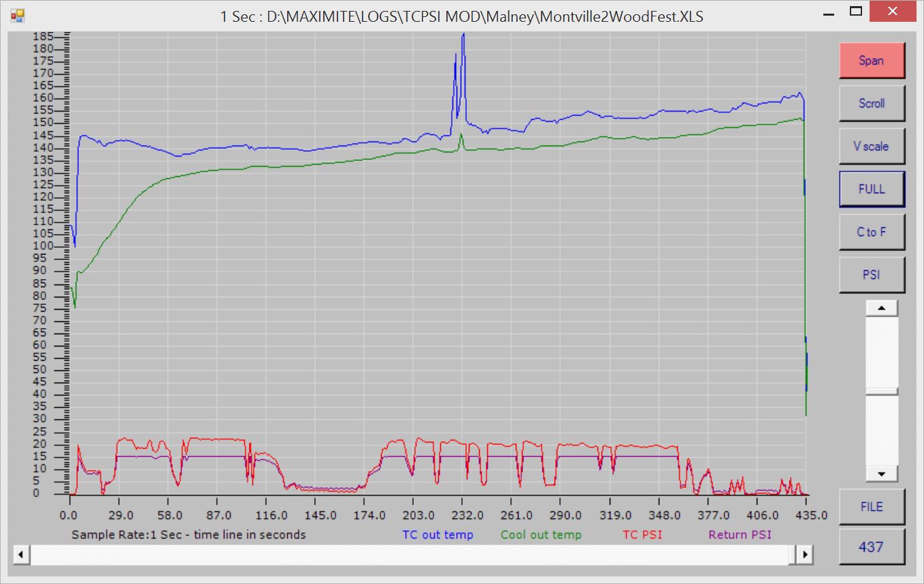Click the application icon in title bar
Viewport: 924px width, 584px height.
(17, 16)
